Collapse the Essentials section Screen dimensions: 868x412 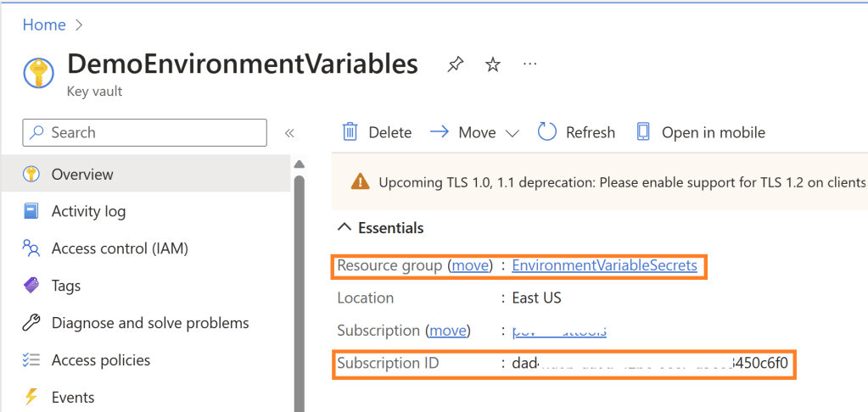pos(344,228)
